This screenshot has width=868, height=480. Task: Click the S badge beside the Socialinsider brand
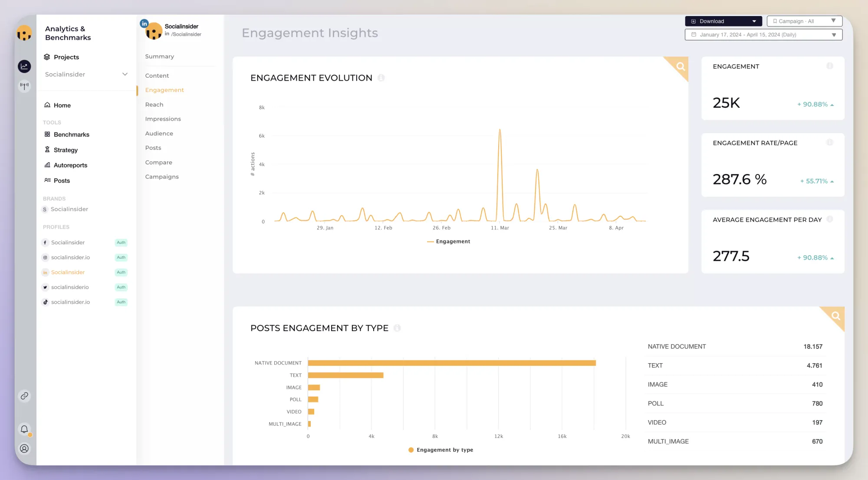click(45, 210)
